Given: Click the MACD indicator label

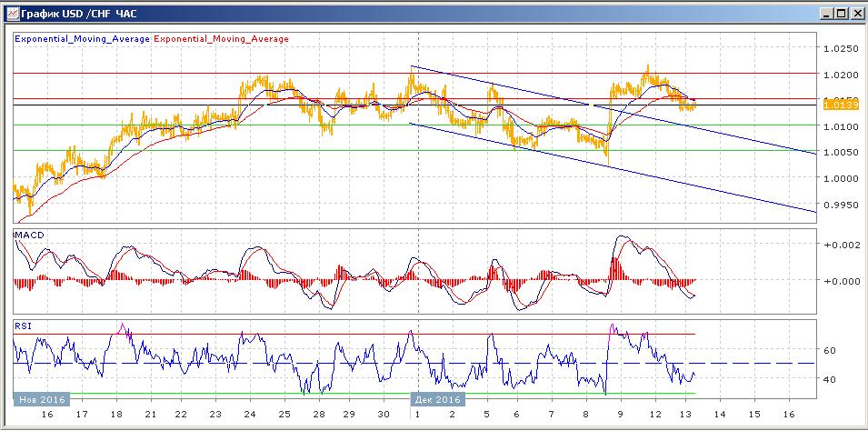Looking at the screenshot, I should (27, 236).
